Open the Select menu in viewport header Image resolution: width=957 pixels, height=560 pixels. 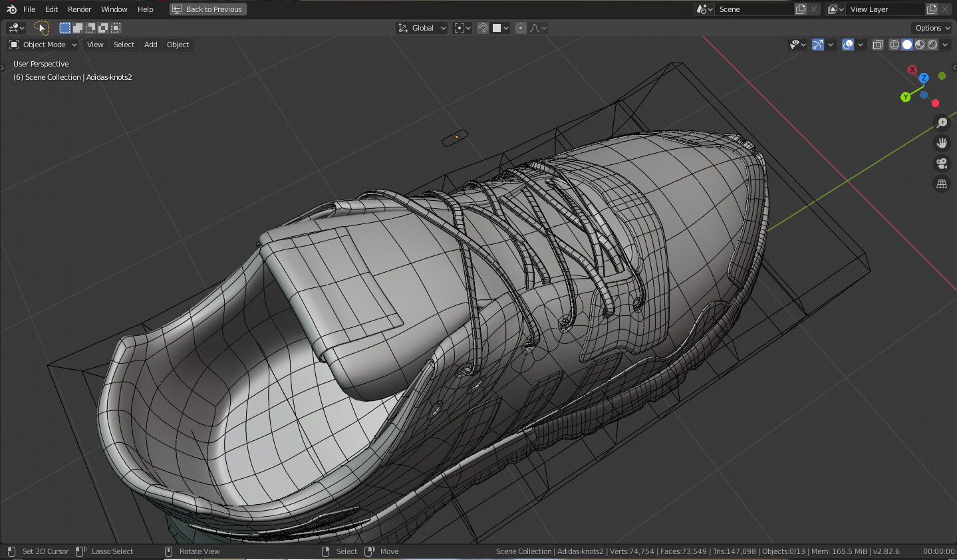point(124,45)
